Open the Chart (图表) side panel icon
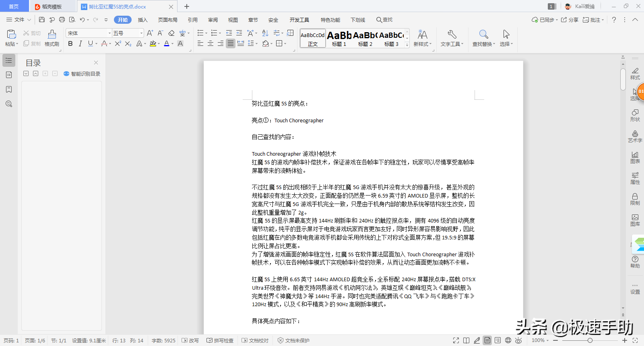Screen dimensions: 644x346 coord(635,157)
